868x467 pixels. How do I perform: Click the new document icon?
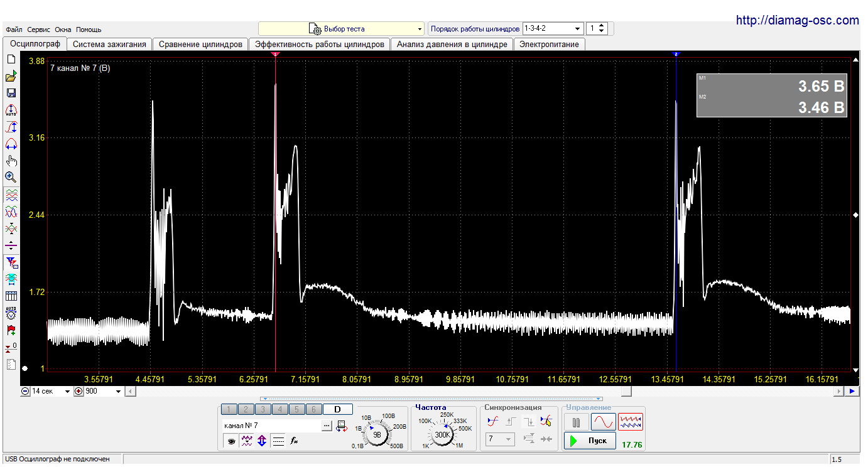(x=11, y=59)
